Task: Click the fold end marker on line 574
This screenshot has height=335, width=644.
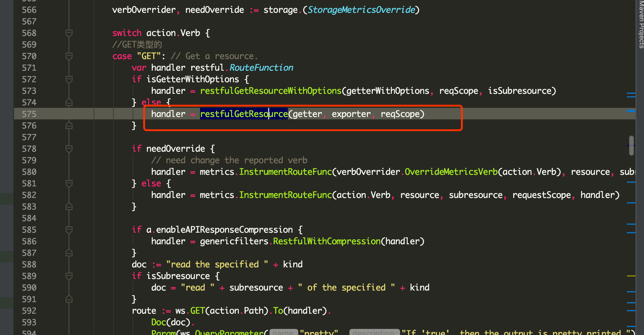Action: pyautogui.click(x=69, y=102)
